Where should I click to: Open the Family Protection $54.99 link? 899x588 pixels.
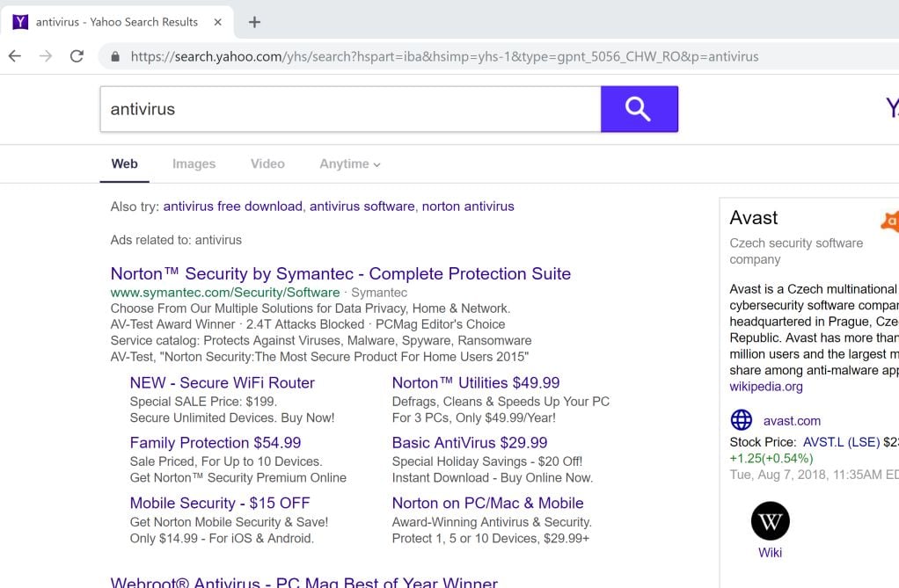coord(216,443)
